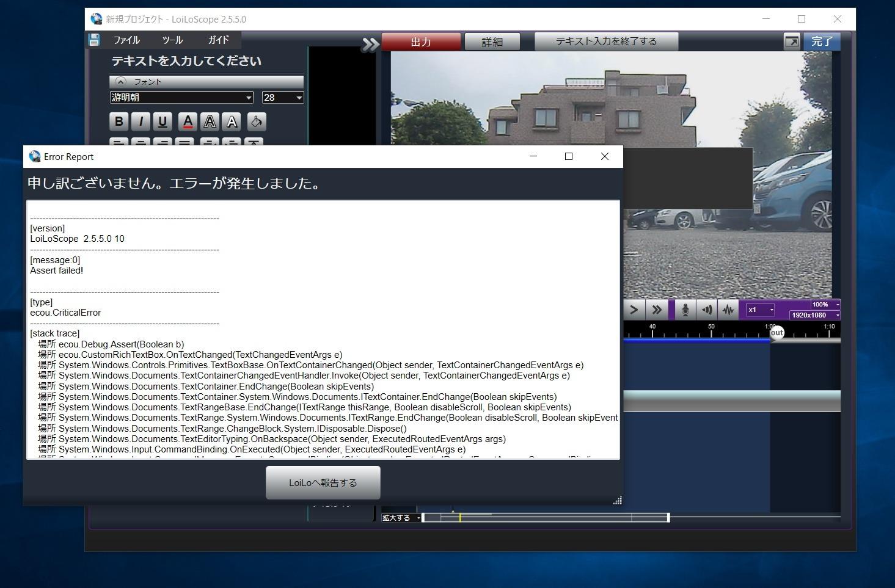Select the microphone recording icon

pyautogui.click(x=684, y=310)
